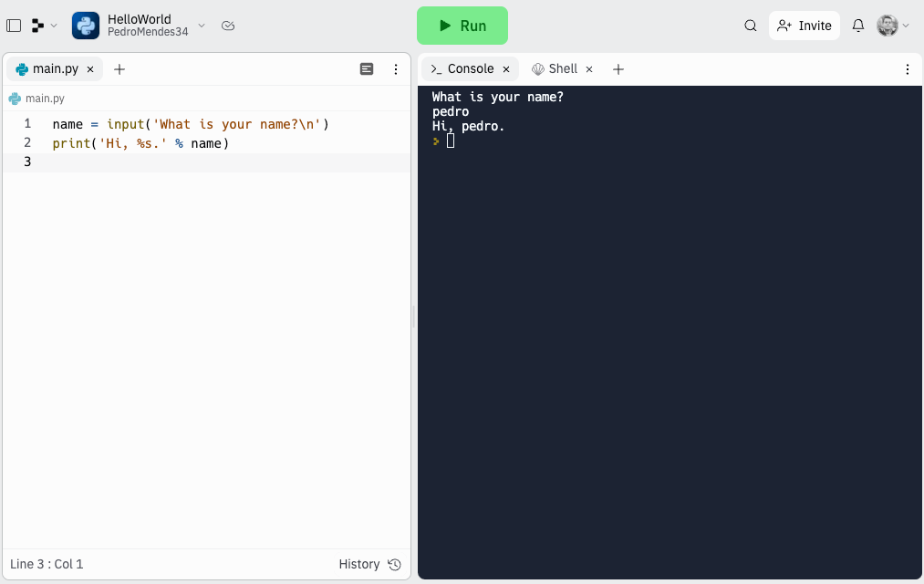Screen dimensions: 924x584
Task: Toggle the sidebar panel icon
Action: [x=14, y=26]
